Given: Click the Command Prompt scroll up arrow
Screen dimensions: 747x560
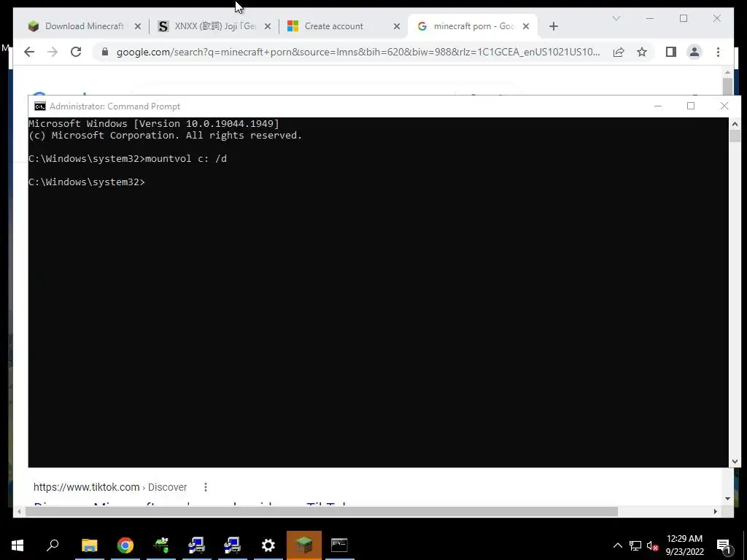Looking at the screenshot, I should (735, 124).
